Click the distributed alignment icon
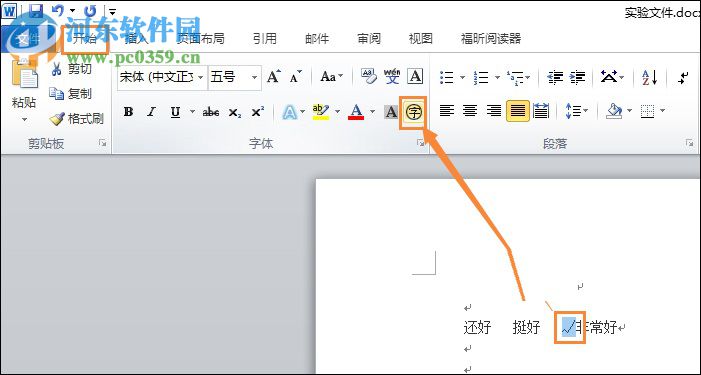Viewport: 701px width, 375px height. (541, 111)
